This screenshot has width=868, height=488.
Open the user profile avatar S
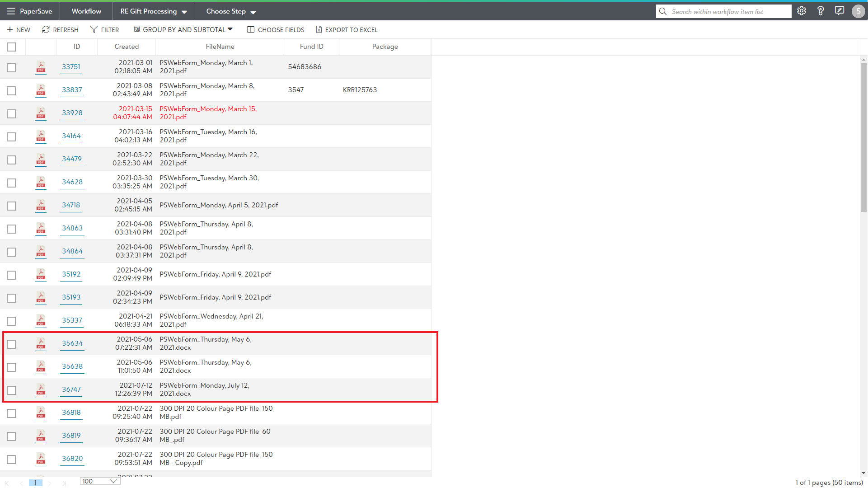click(858, 11)
